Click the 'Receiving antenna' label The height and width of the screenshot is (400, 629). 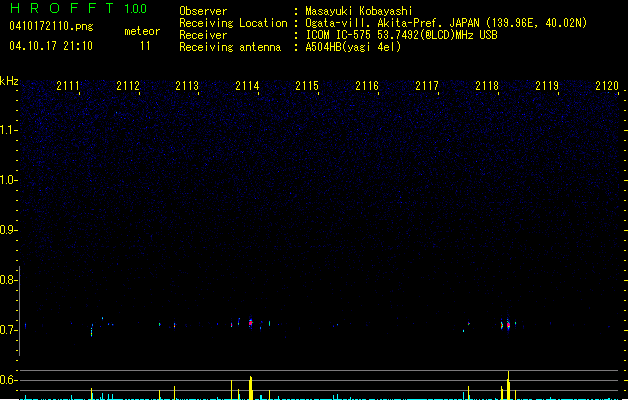point(230,47)
